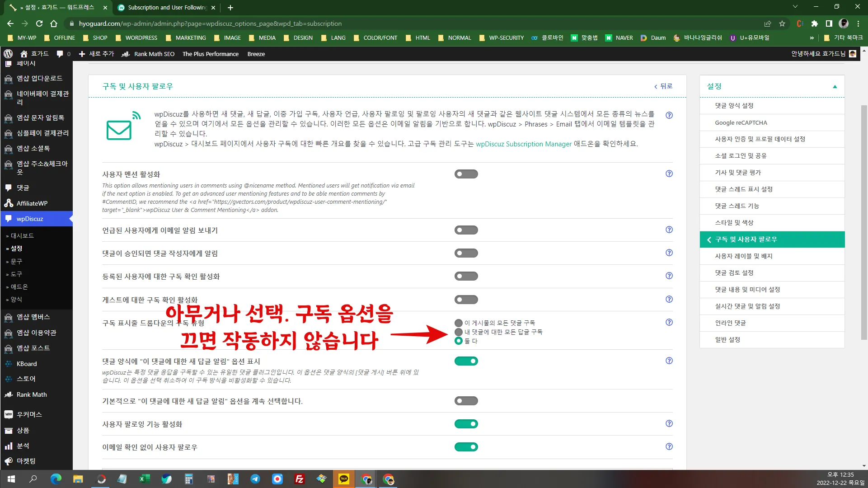Click the 뒤로 back link
868x488 pixels.
pos(663,86)
